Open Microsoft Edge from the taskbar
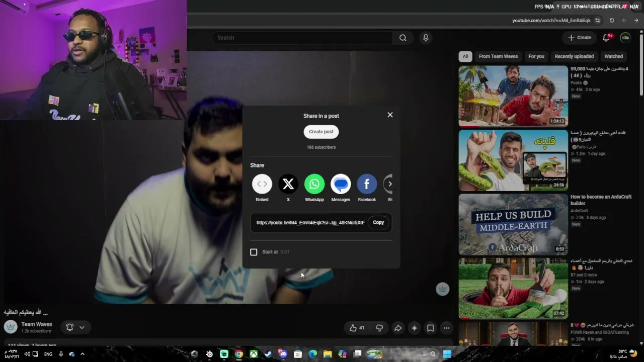The image size is (644, 362). (313, 354)
